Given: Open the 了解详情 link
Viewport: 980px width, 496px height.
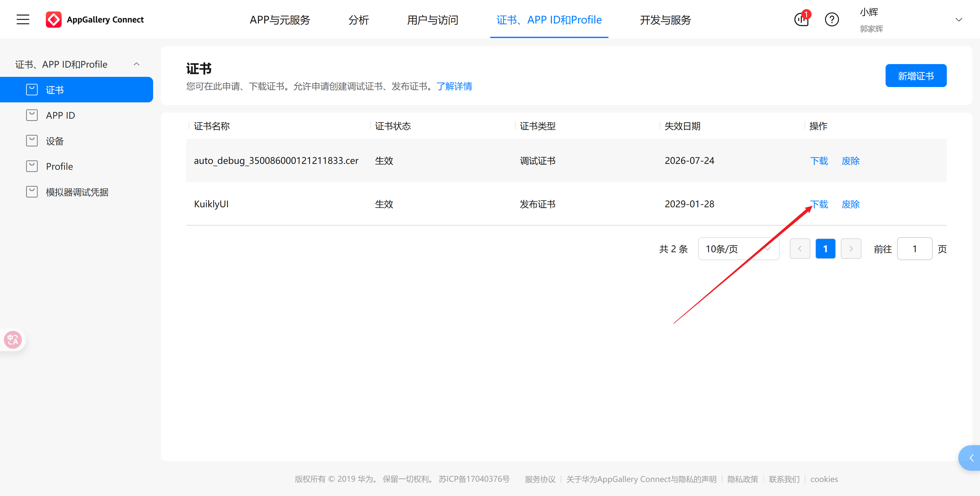Looking at the screenshot, I should pyautogui.click(x=455, y=86).
